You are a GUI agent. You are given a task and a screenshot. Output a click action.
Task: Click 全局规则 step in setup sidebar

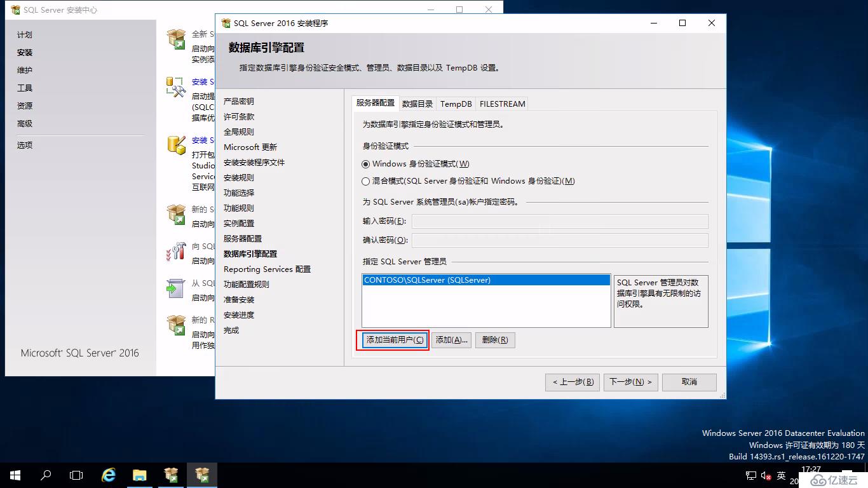[x=239, y=132]
